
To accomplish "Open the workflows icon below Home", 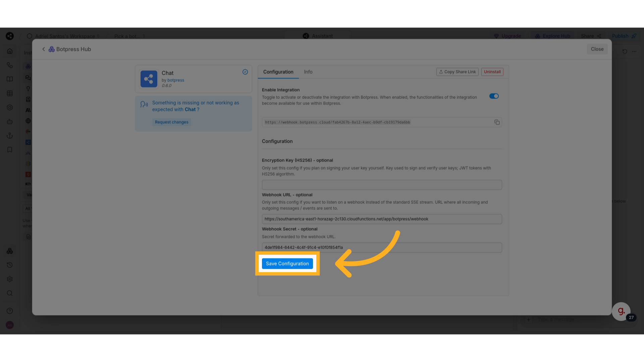I will [10, 65].
